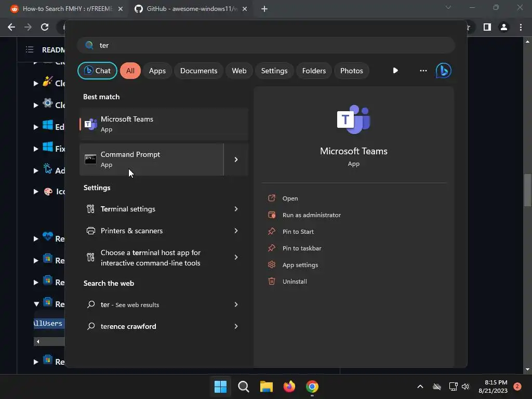Screen dimensions: 532x399
Task: Show hidden tray icons chevron
Action: click(x=420, y=387)
